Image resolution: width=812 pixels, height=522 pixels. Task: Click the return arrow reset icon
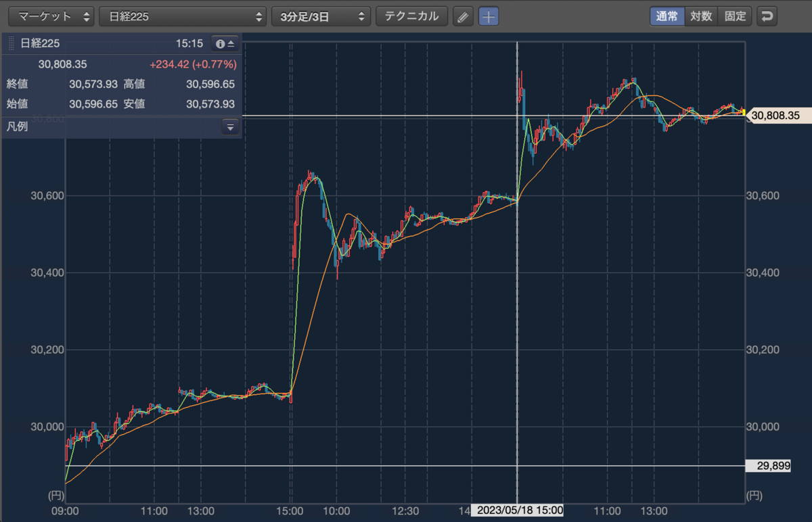pyautogui.click(x=767, y=16)
